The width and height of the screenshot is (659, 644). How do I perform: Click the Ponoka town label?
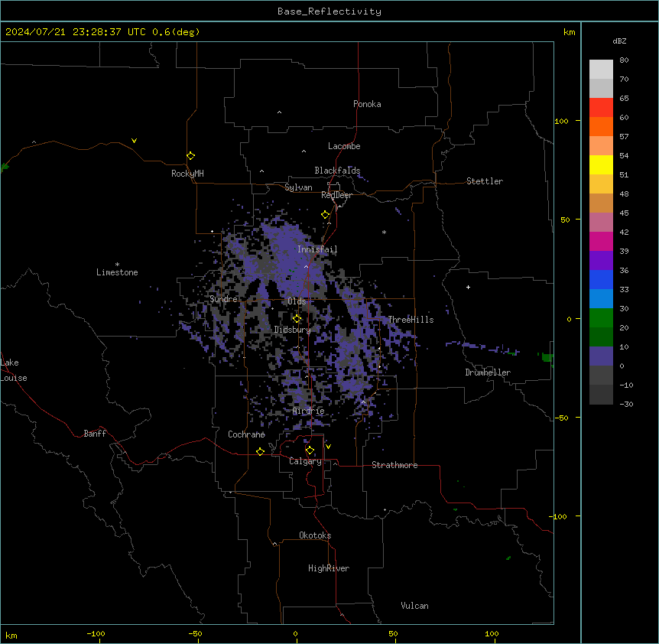tap(367, 104)
